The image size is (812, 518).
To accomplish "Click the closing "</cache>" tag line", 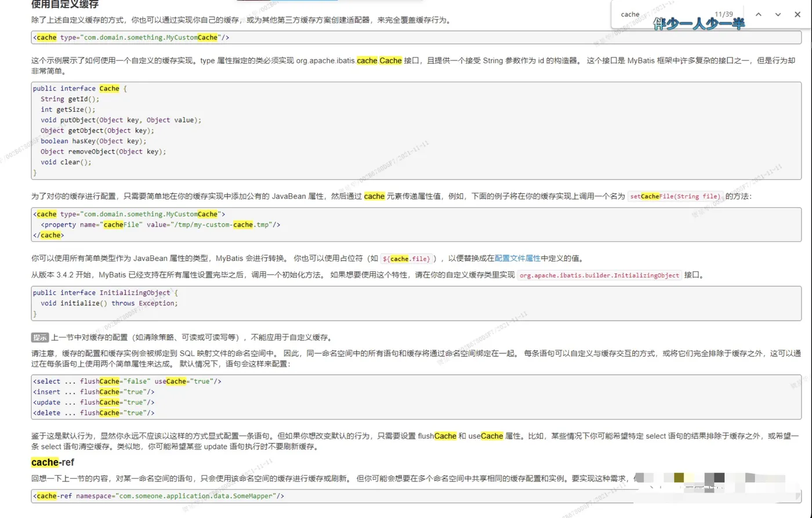I will pos(49,235).
